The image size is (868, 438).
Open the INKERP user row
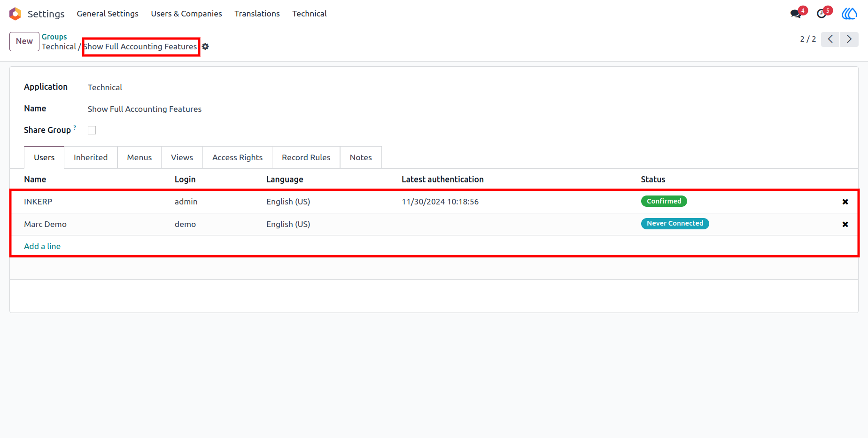click(434, 202)
